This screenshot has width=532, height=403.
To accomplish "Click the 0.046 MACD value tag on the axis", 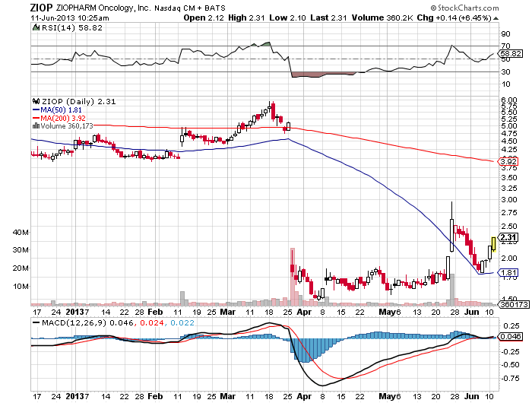I will point(511,336).
